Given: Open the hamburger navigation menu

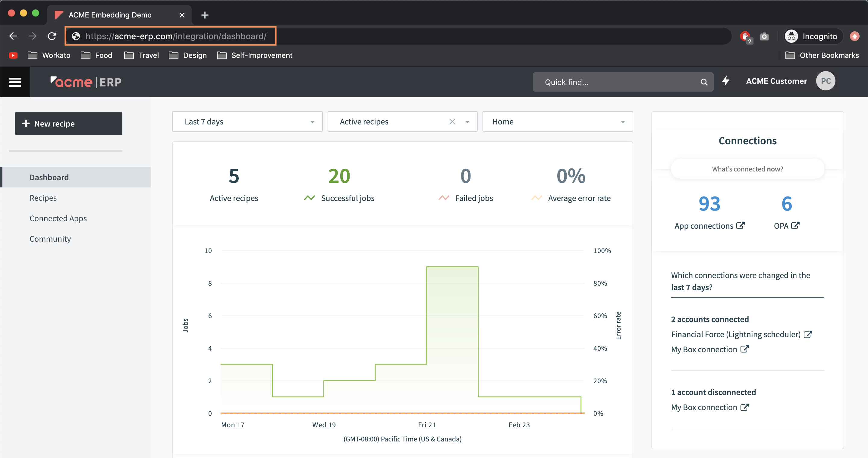Looking at the screenshot, I should point(15,82).
